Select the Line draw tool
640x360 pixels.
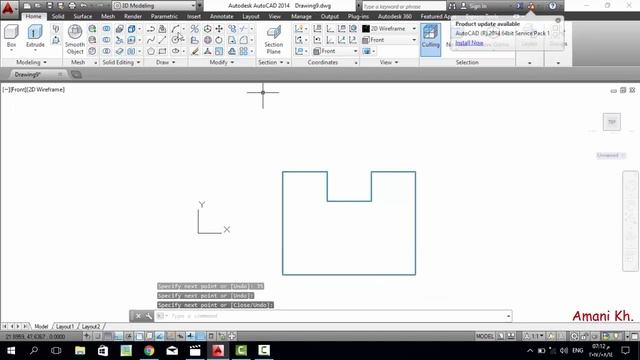coord(162,40)
